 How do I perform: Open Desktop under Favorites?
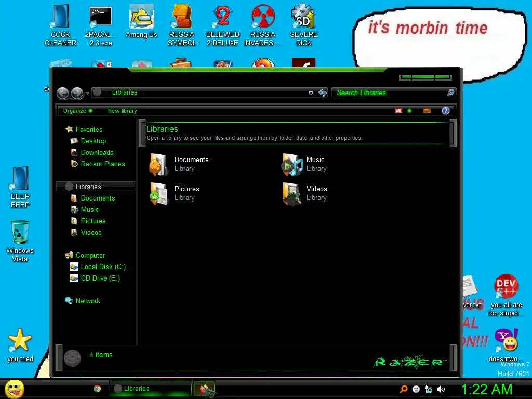[x=88, y=141]
